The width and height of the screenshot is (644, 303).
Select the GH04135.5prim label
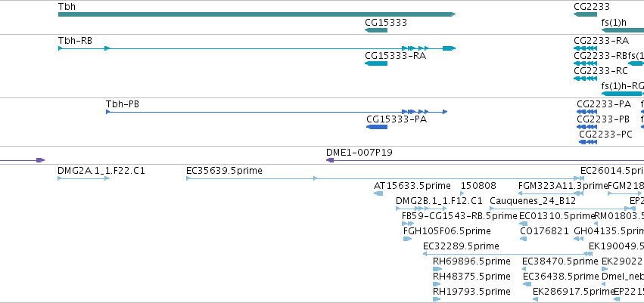pyautogui.click(x=608, y=231)
